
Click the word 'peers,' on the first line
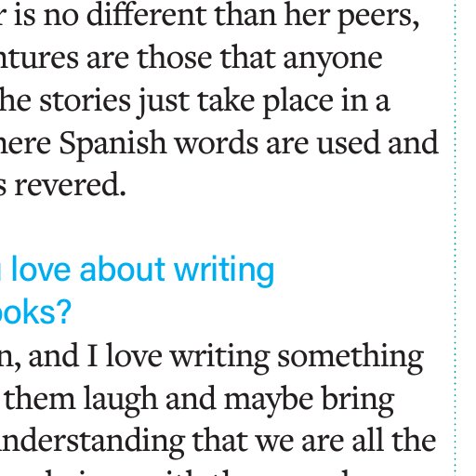click(x=378, y=16)
